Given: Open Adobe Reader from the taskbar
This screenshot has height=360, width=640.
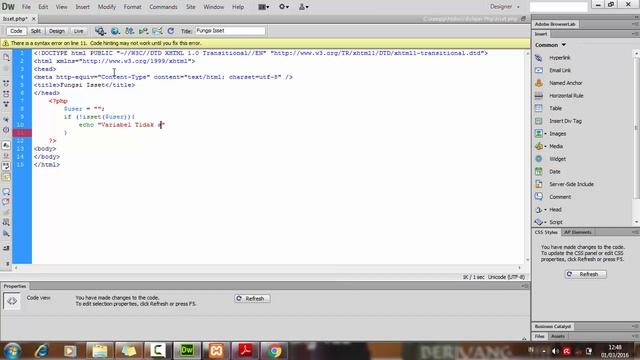Looking at the screenshot, I should tap(245, 351).
